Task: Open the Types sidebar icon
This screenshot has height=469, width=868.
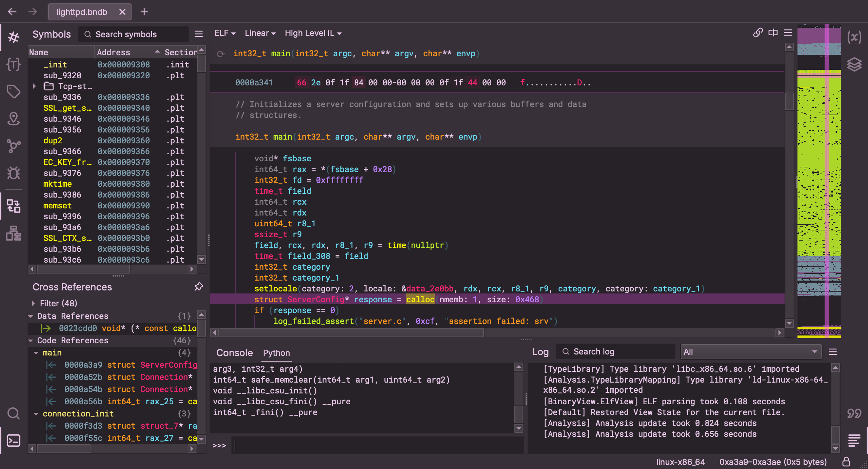Action: click(x=14, y=64)
